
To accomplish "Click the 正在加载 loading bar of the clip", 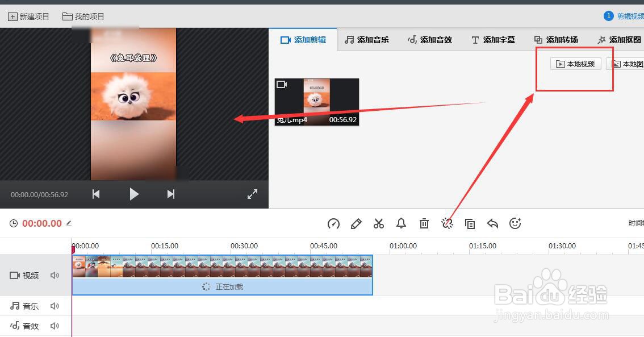I will 222,287.
